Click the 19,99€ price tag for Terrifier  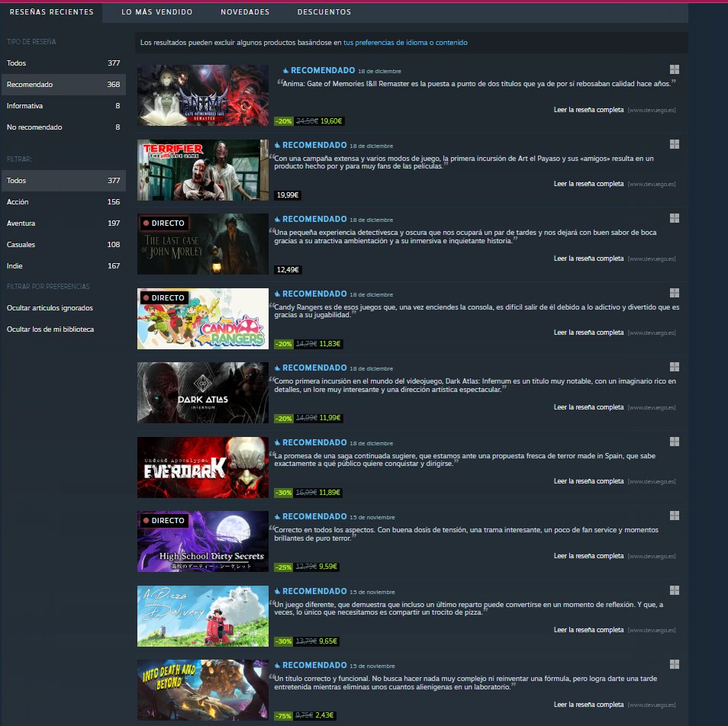(x=288, y=195)
